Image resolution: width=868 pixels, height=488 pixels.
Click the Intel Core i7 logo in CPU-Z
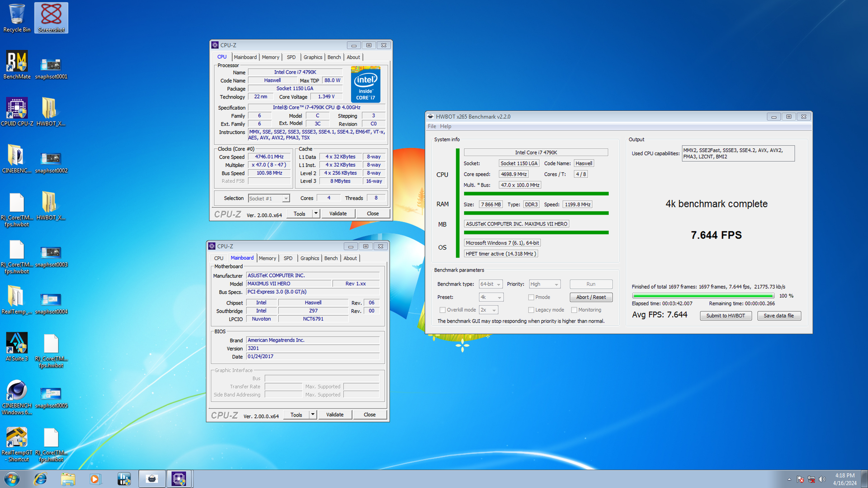(365, 84)
